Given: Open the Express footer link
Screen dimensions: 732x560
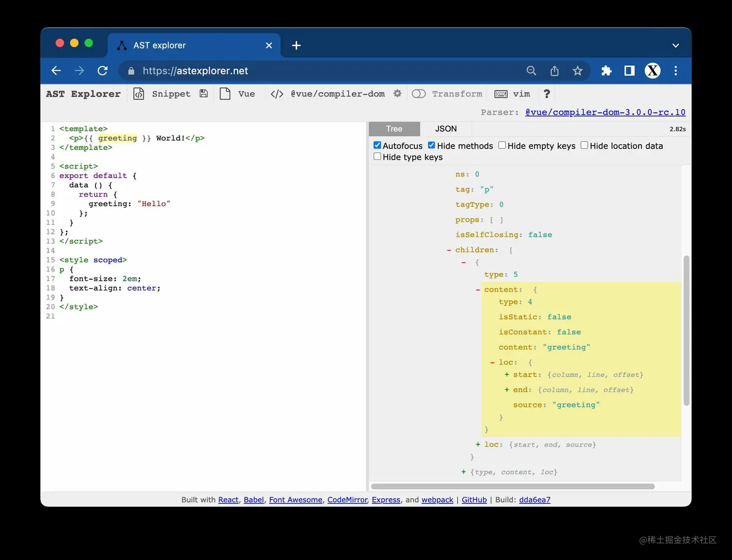Looking at the screenshot, I should (x=386, y=500).
